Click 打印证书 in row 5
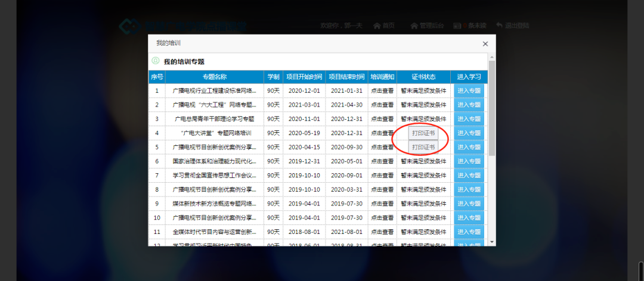This screenshot has width=644, height=281. 423,147
